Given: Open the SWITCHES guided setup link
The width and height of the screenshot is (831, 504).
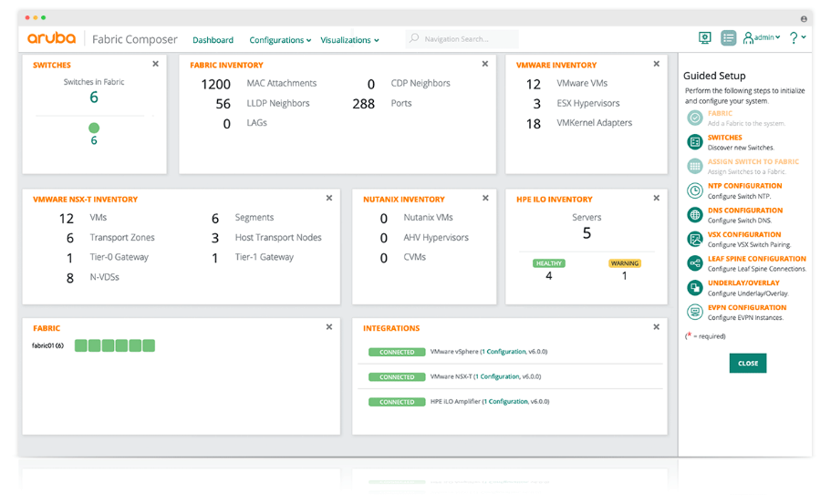Looking at the screenshot, I should tap(724, 138).
